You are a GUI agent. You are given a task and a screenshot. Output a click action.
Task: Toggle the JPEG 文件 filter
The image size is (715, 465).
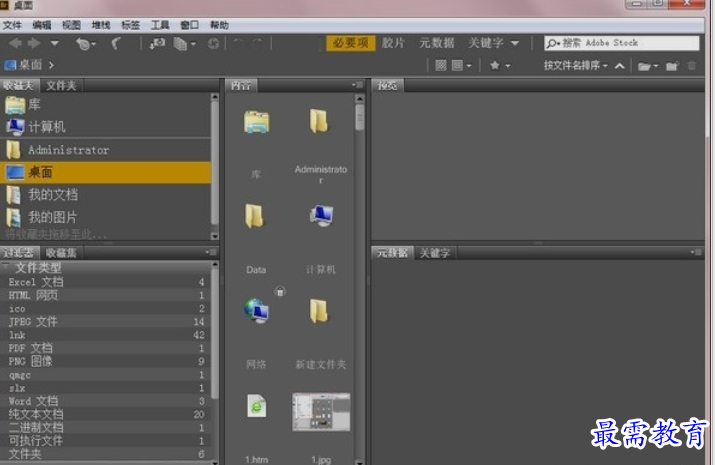[106, 322]
